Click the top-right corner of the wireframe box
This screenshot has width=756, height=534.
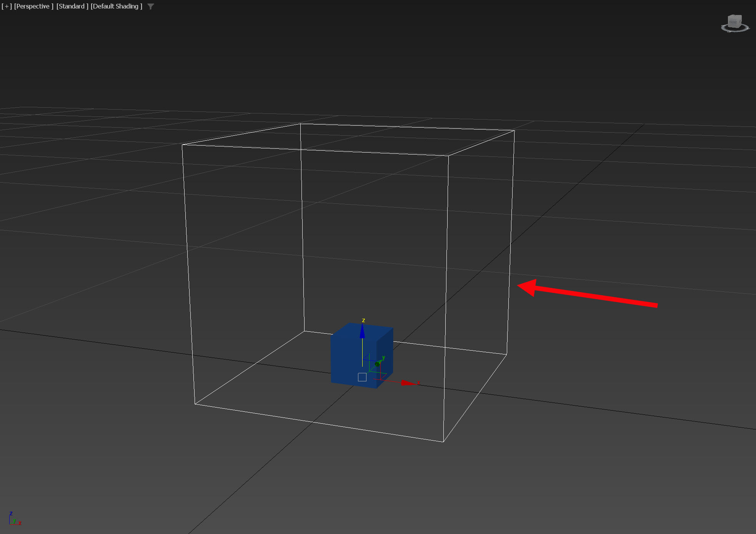(514, 131)
